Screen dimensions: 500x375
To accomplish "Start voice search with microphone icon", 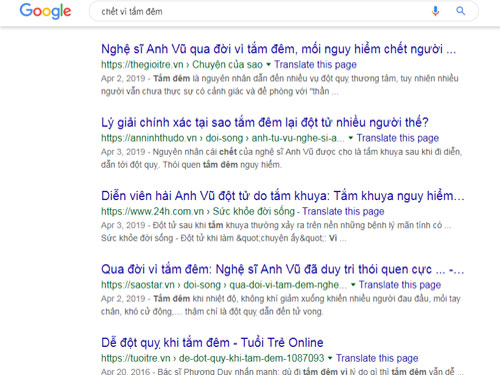I will [435, 11].
